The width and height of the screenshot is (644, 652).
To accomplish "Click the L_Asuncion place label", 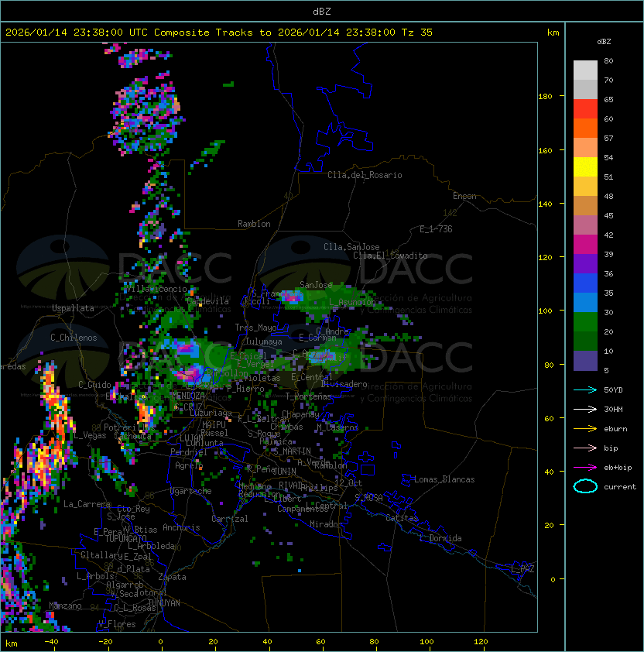I will point(352,302).
